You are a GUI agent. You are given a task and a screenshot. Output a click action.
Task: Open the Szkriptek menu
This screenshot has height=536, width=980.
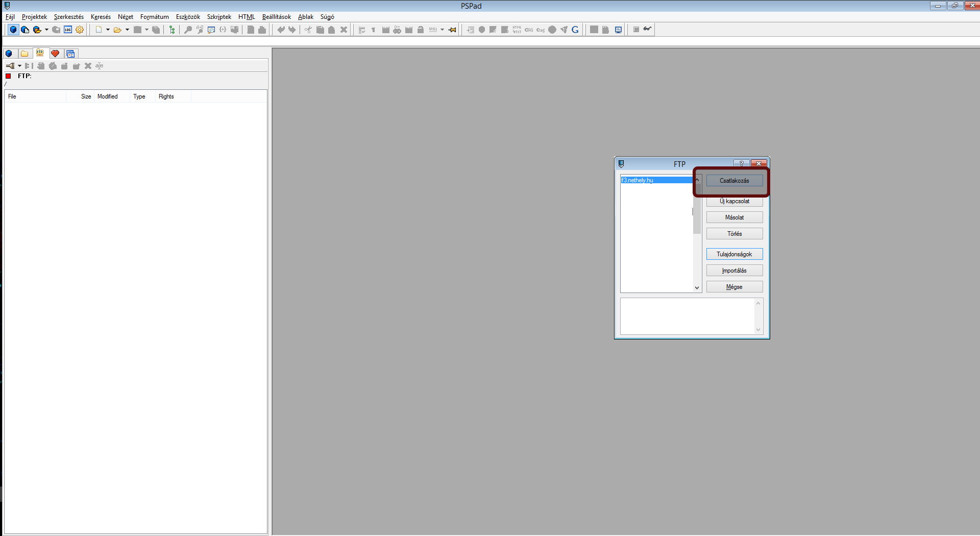(219, 17)
